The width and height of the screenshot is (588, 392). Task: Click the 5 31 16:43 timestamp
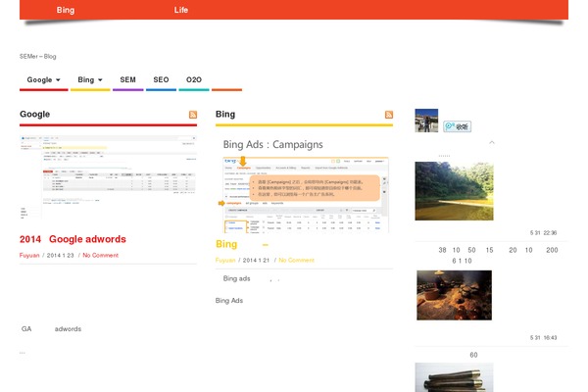[x=543, y=338]
